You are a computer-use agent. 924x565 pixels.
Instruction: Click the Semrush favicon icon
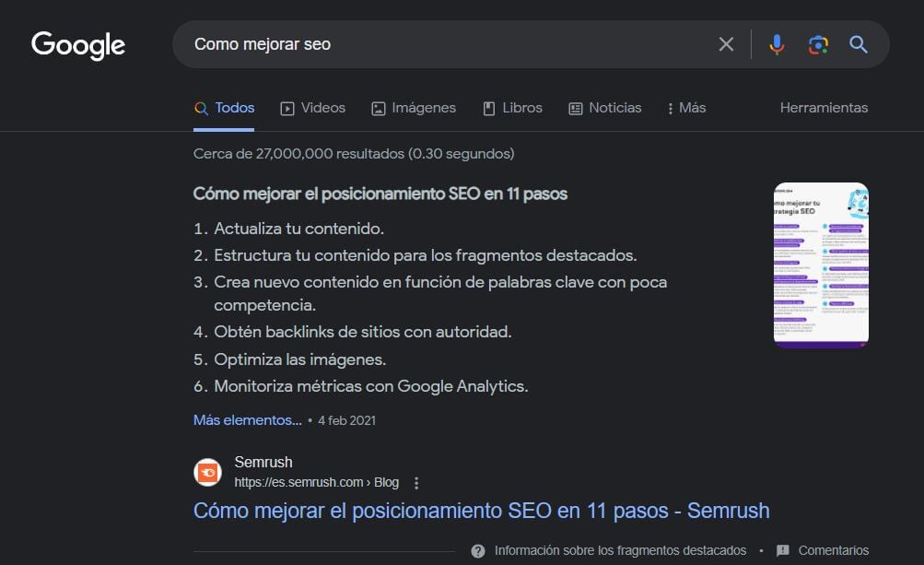tap(207, 473)
